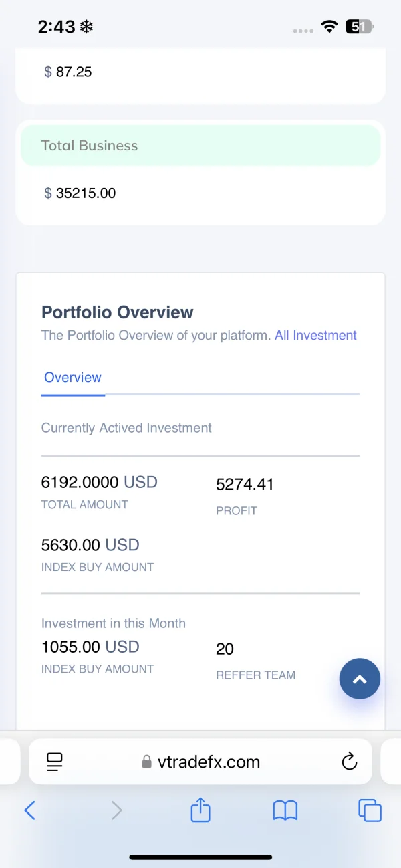Image resolution: width=401 pixels, height=868 pixels.
Task: Tap the 6192.0000 USD total amount
Action: click(x=99, y=482)
